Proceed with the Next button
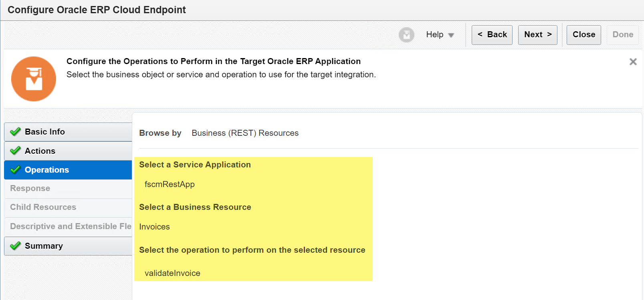The height and width of the screenshot is (300, 644). [x=537, y=35]
